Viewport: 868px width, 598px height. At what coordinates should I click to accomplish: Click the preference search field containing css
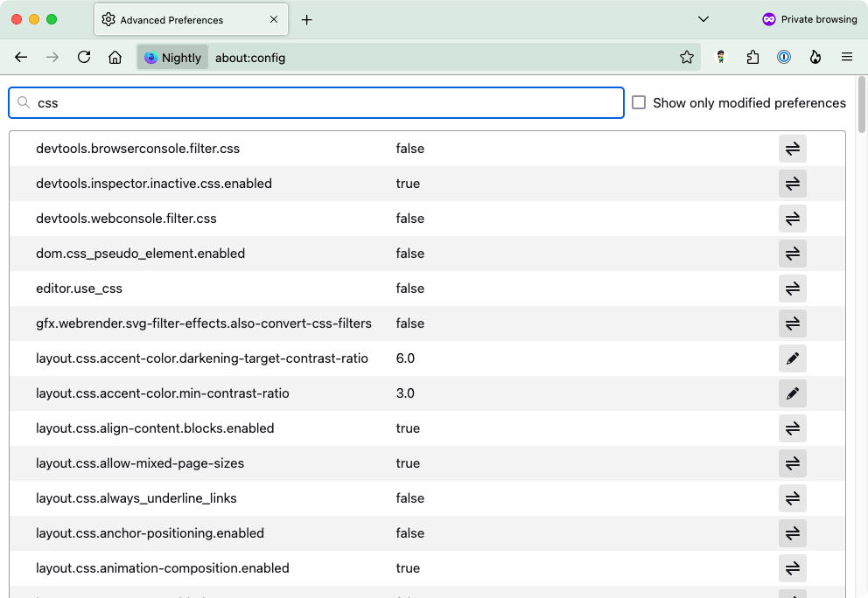[x=324, y=102]
